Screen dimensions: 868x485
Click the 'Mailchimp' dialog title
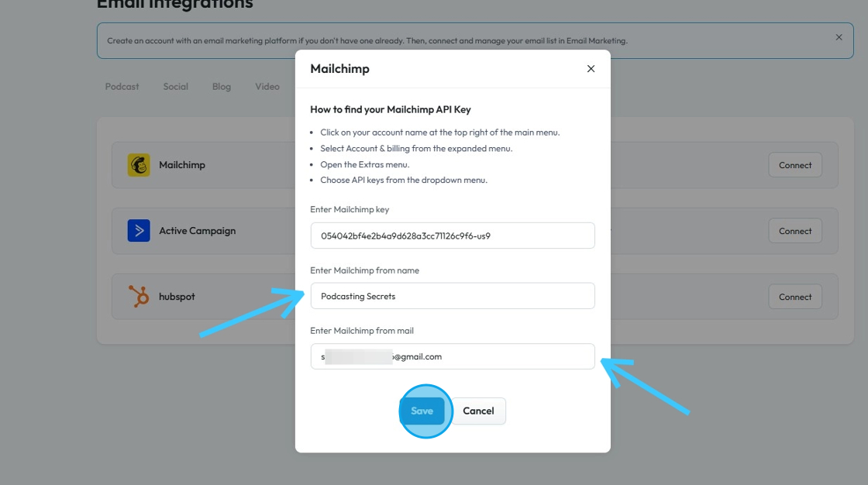pos(339,69)
